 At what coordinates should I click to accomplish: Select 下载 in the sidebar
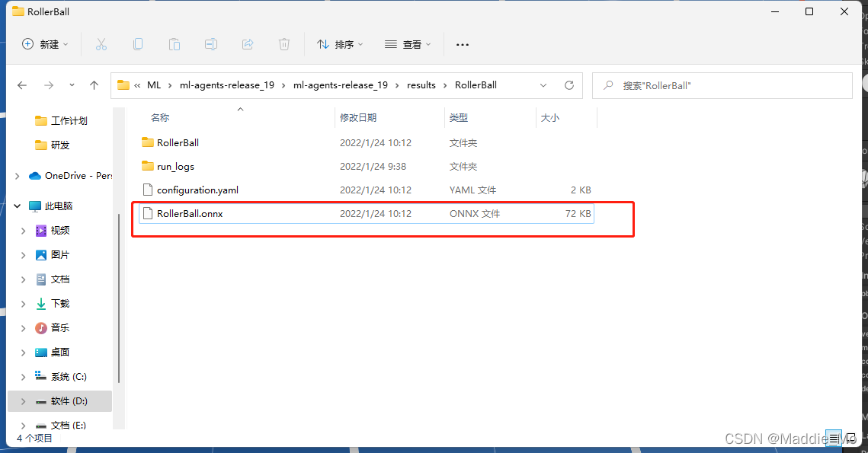(53, 304)
